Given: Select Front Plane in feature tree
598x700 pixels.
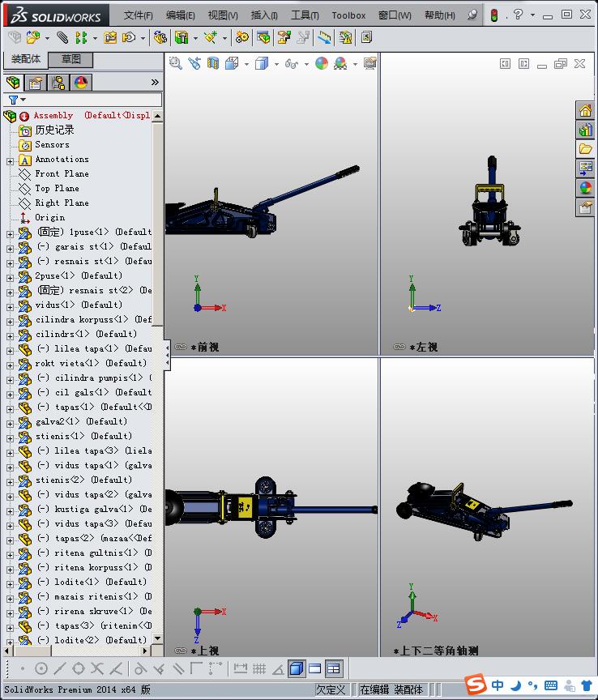Looking at the screenshot, I should [x=62, y=173].
